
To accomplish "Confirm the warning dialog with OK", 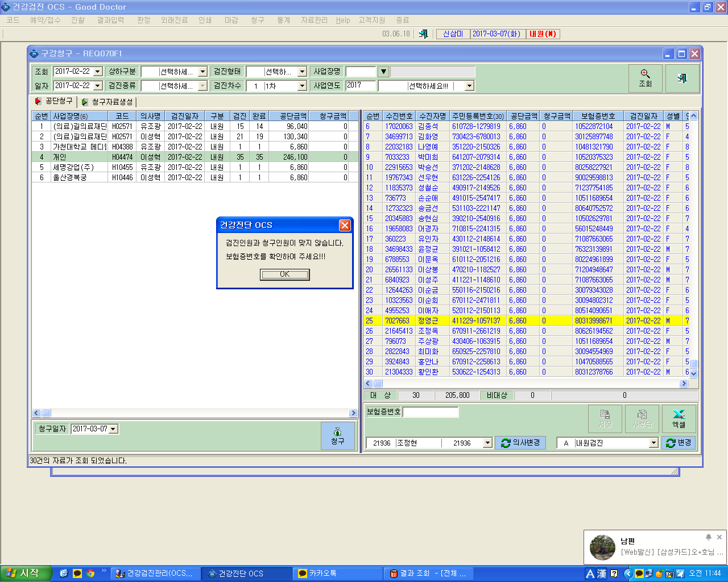I will (285, 275).
